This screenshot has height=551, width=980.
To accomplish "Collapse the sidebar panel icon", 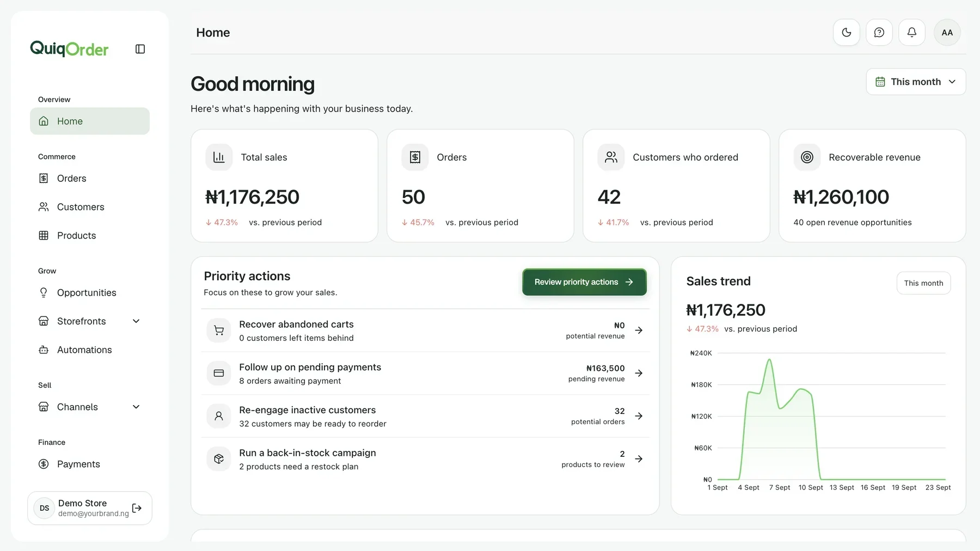I will (140, 49).
